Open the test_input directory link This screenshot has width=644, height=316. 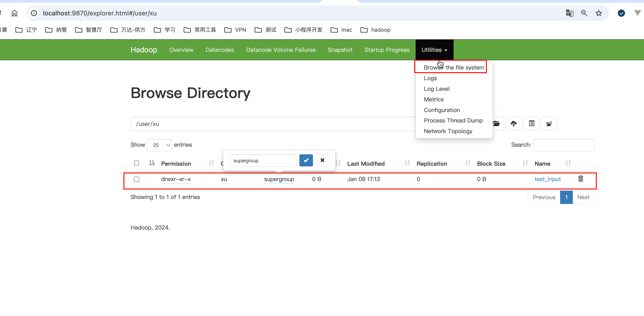(547, 179)
